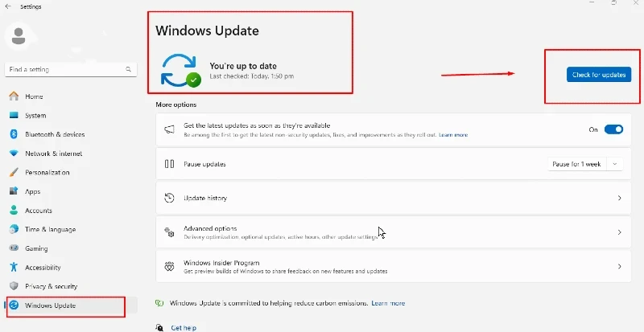Open Network & internet settings
644x332 pixels.
71,154
